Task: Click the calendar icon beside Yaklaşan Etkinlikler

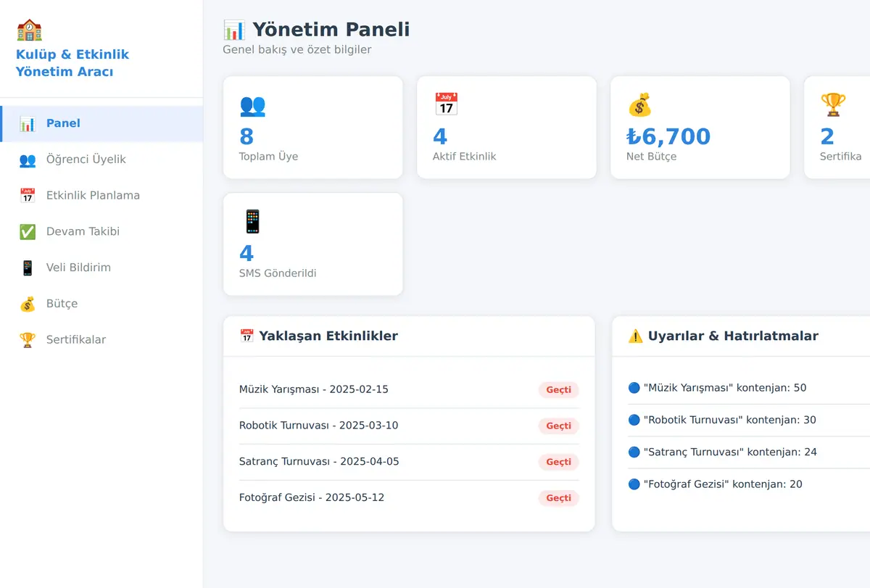Action: 246,336
